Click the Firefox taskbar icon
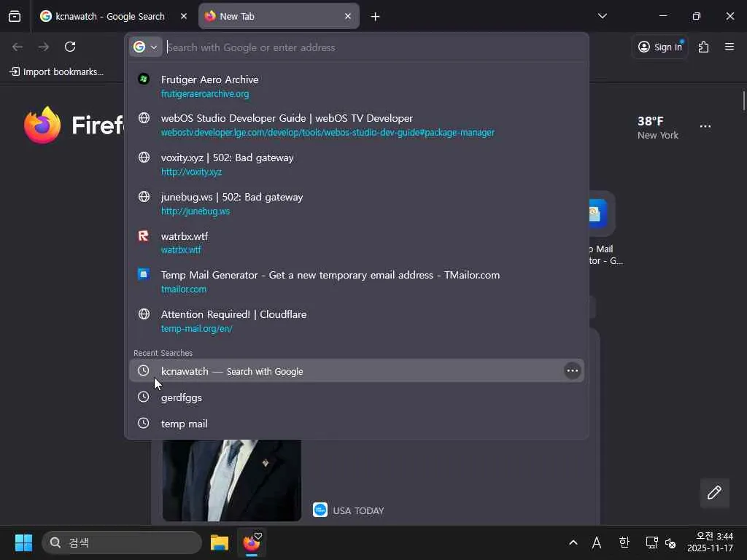This screenshot has width=747, height=560. pyautogui.click(x=252, y=542)
